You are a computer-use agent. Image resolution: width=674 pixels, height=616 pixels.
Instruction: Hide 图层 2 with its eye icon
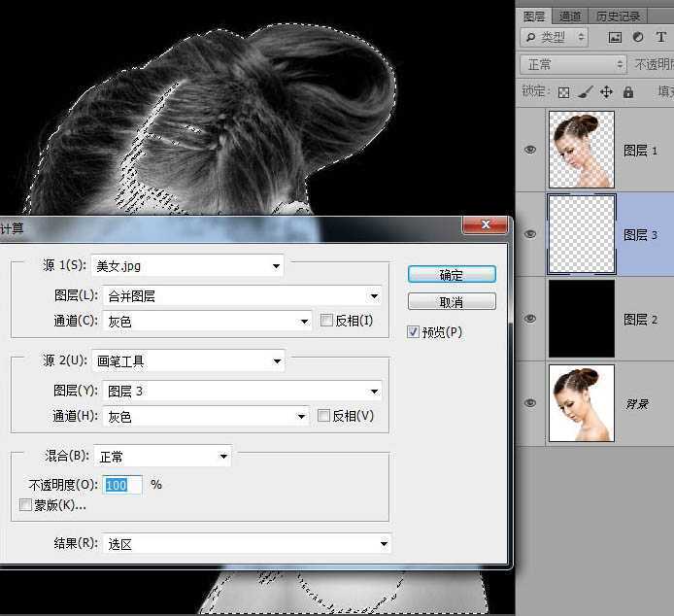[x=530, y=319]
